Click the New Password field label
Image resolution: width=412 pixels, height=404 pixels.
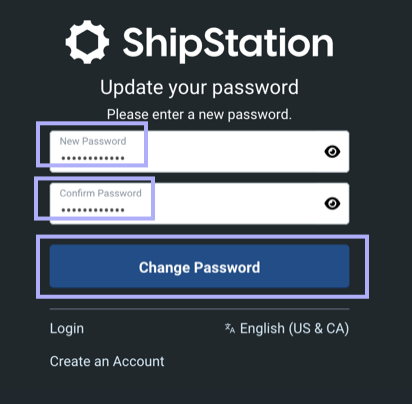(x=93, y=141)
